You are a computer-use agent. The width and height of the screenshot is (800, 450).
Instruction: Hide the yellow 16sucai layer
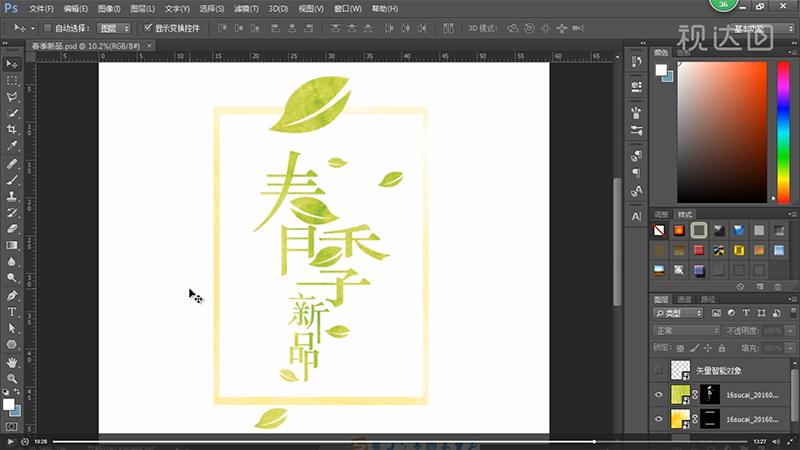click(x=659, y=419)
